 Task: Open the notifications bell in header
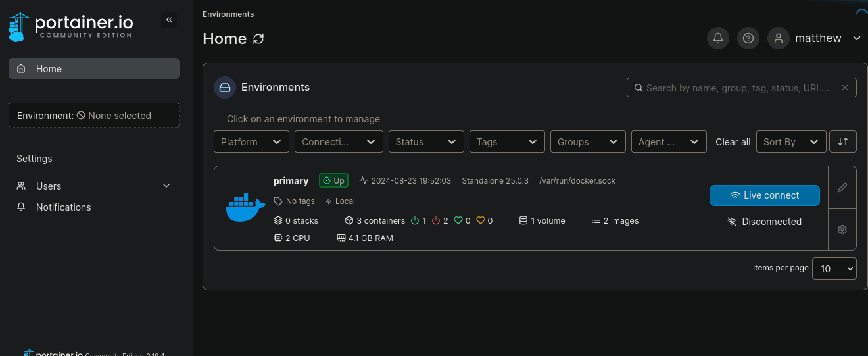[718, 38]
